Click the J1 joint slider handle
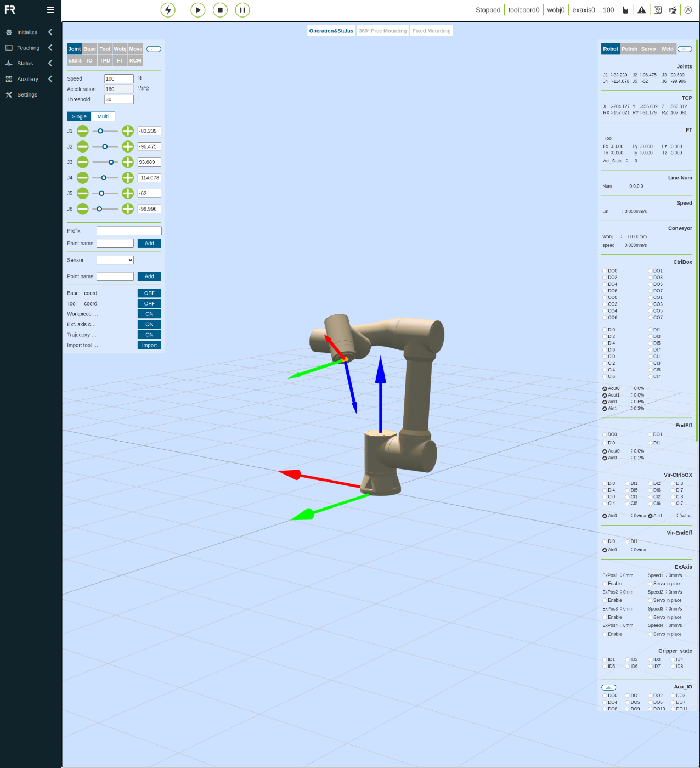Screen dimensions: 700x768 coord(100,131)
